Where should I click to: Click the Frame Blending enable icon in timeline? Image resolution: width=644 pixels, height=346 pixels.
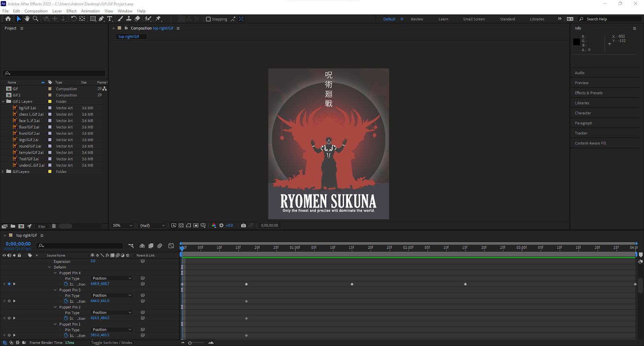(151, 245)
